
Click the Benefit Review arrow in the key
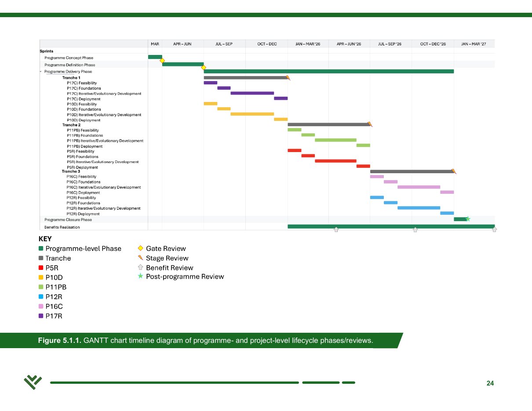tap(141, 267)
